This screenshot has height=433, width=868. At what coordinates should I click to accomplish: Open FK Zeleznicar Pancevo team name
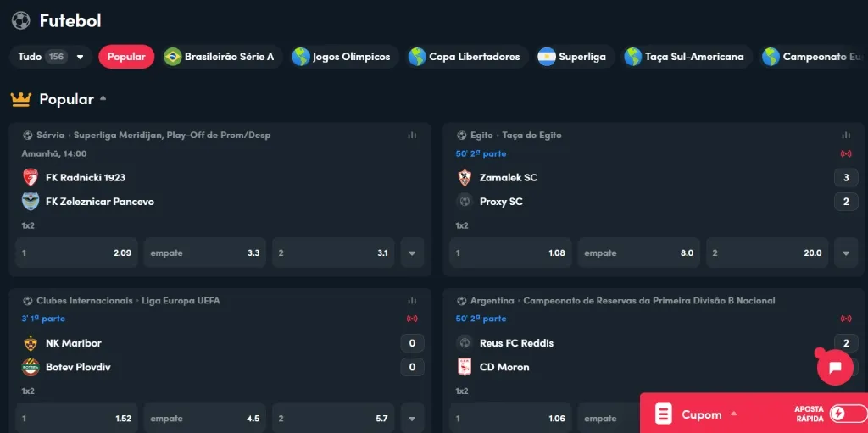point(100,202)
